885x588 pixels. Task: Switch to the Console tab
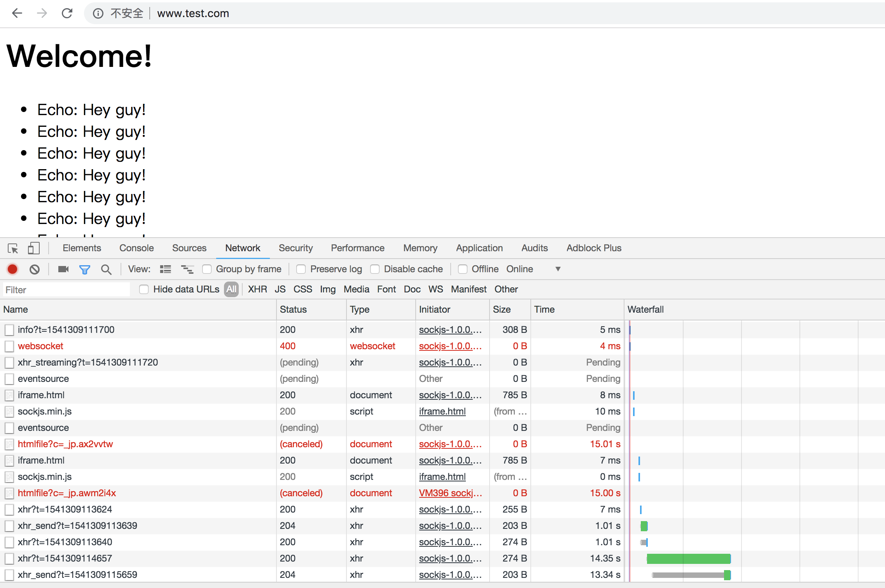click(136, 248)
